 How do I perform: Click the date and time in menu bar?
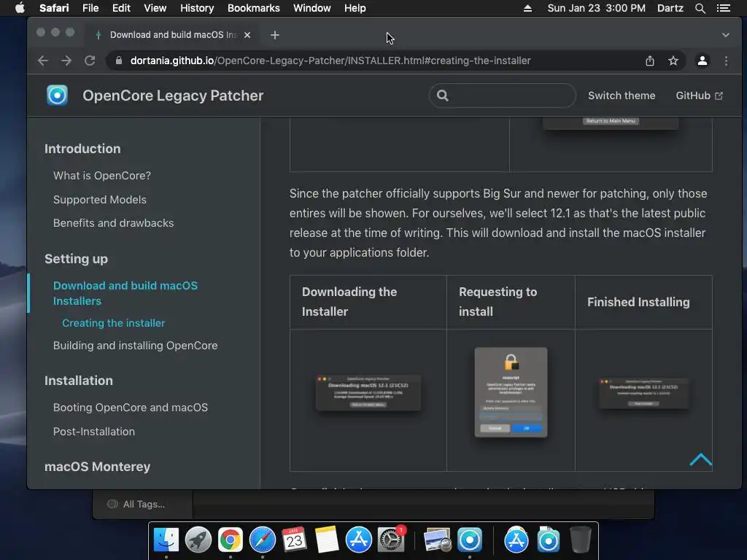(x=597, y=8)
